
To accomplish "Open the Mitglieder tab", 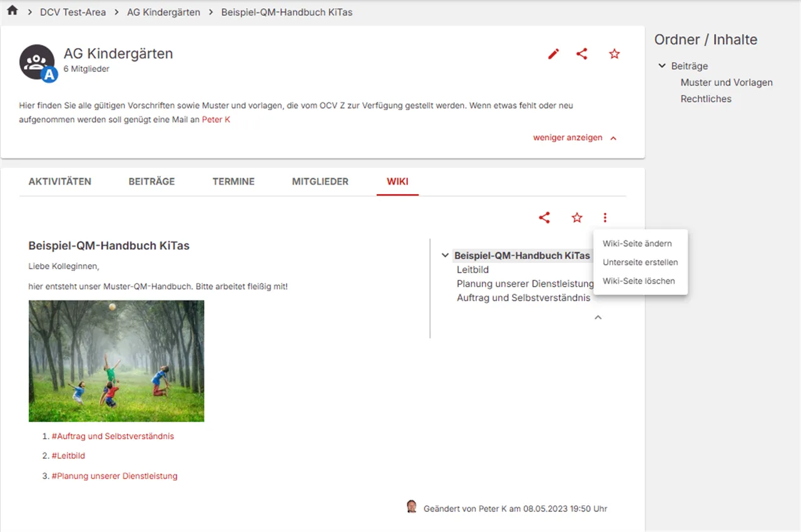I will (x=320, y=182).
